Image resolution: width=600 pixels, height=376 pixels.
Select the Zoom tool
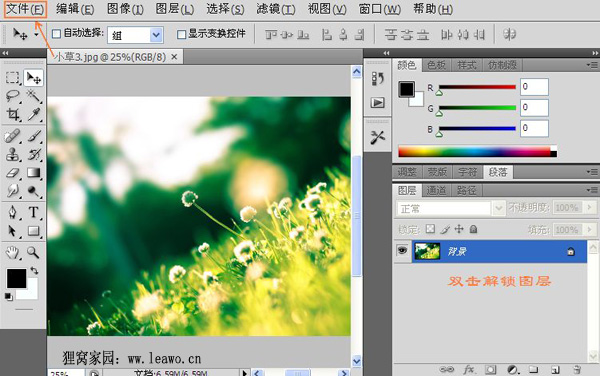34,252
